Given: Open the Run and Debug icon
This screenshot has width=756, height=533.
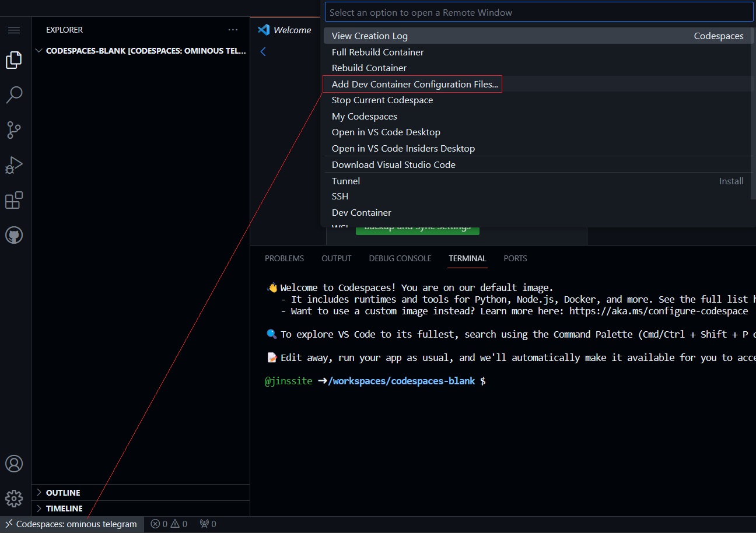Looking at the screenshot, I should point(14,165).
